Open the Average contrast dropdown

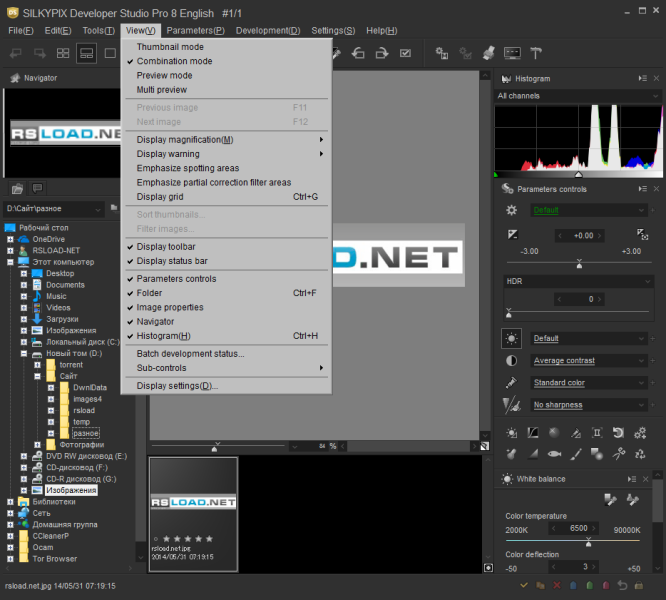click(590, 360)
